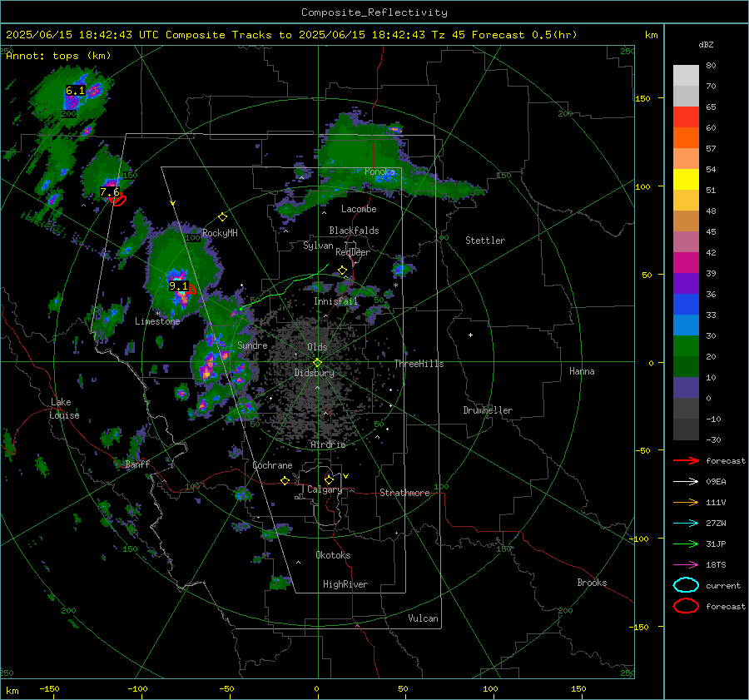Screen dimensions: 749x700
Task: Click the Sylvan label
Action: click(318, 246)
